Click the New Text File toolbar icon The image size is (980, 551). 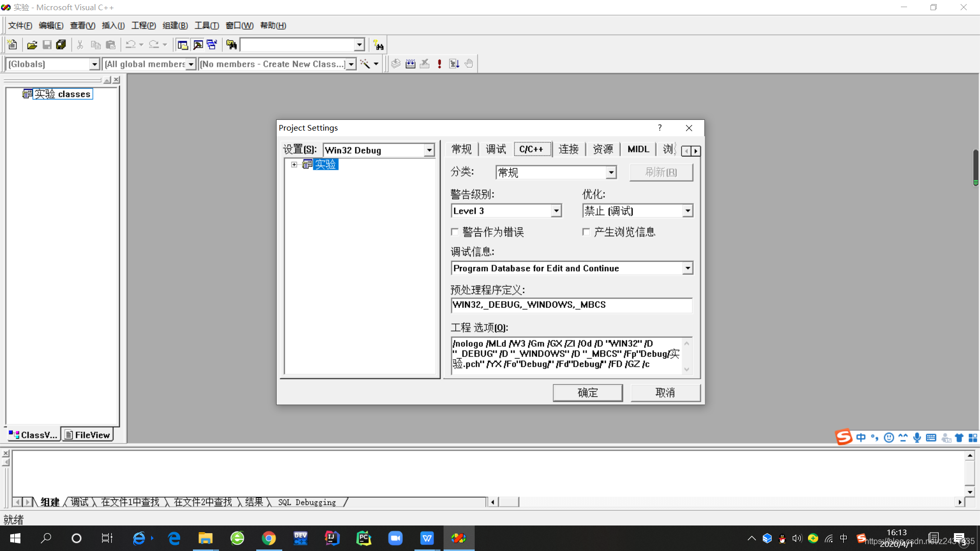13,45
